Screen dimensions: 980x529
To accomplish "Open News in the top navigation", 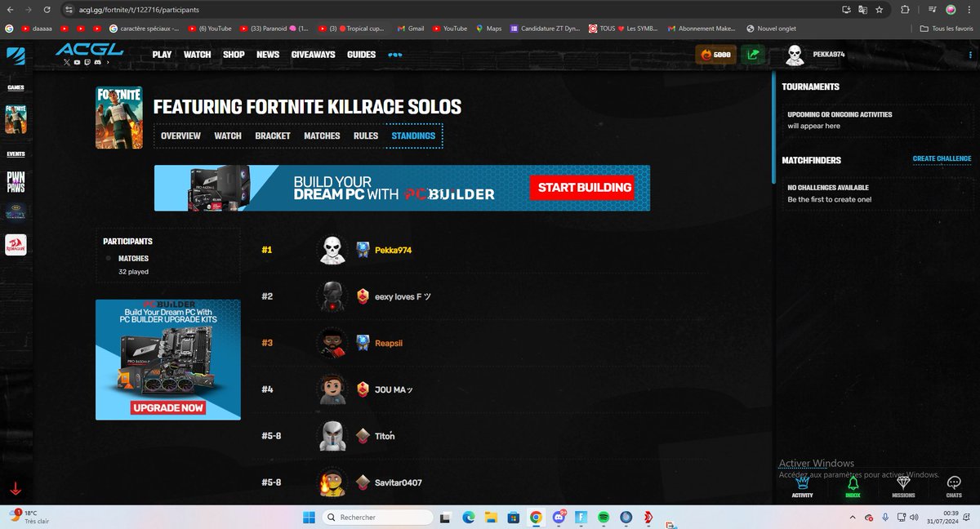I will tap(268, 55).
